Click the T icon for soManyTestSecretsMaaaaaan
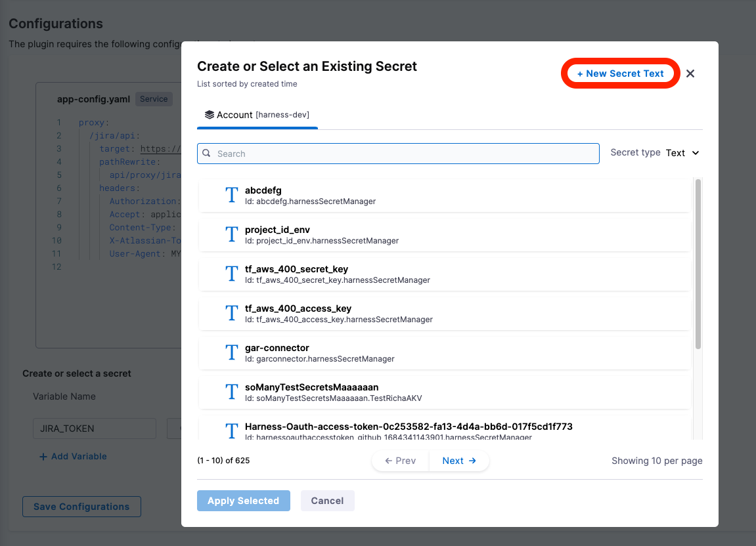This screenshot has width=756, height=546. click(231, 392)
